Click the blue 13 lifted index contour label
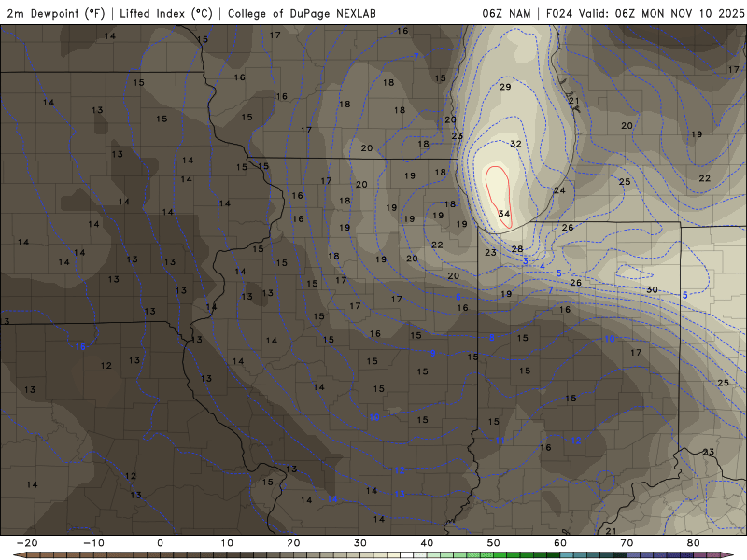This screenshot has width=747, height=560. pyautogui.click(x=400, y=495)
